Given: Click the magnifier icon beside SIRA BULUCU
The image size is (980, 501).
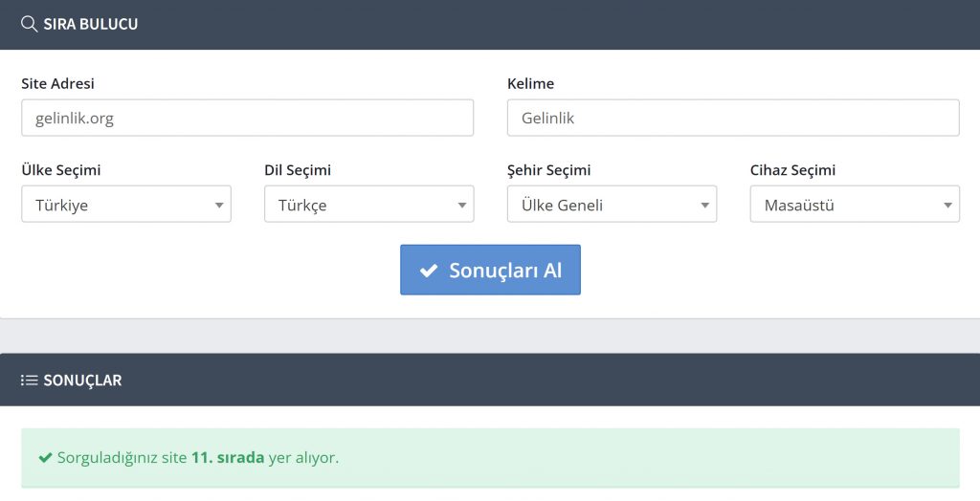Looking at the screenshot, I should pyautogui.click(x=30, y=24).
